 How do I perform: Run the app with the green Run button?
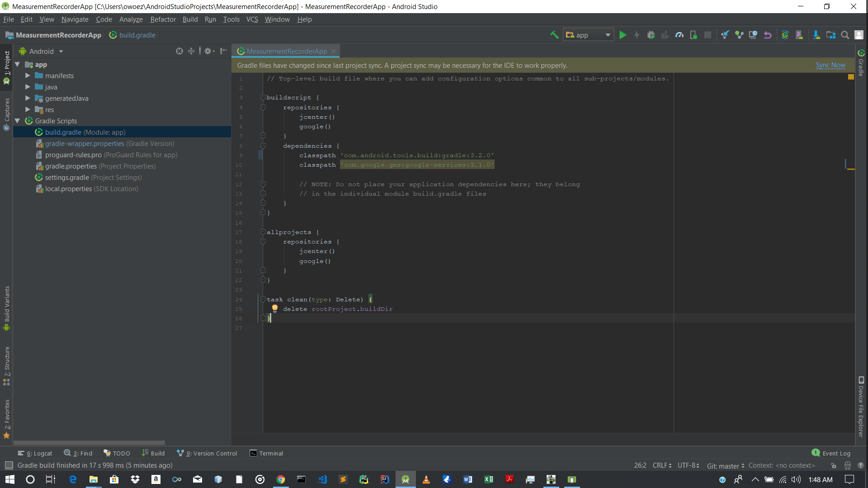(x=623, y=35)
